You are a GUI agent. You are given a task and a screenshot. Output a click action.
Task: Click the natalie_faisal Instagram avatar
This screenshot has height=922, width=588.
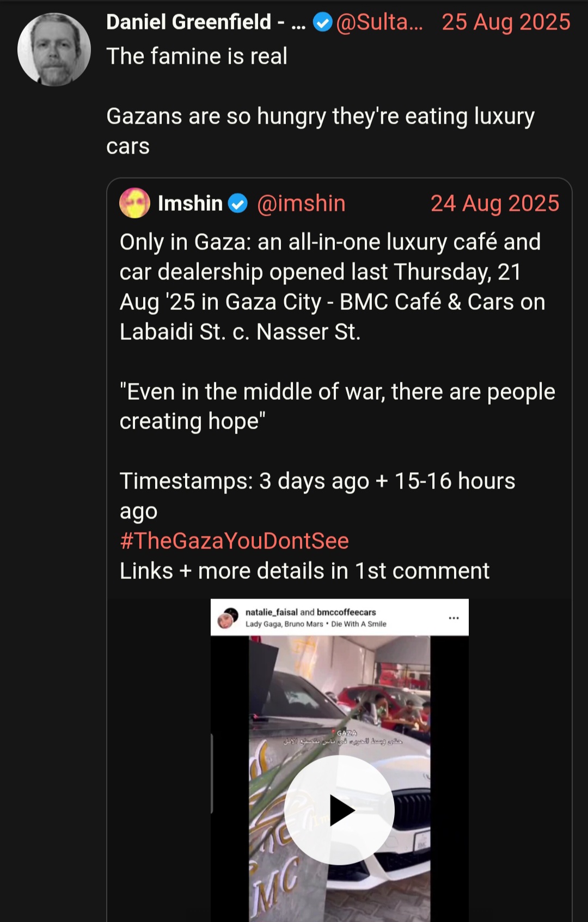click(228, 618)
